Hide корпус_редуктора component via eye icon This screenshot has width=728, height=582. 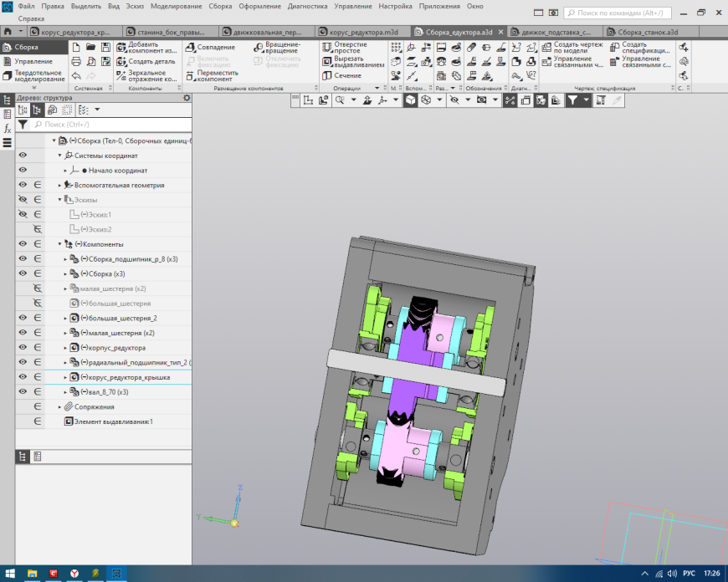click(23, 347)
